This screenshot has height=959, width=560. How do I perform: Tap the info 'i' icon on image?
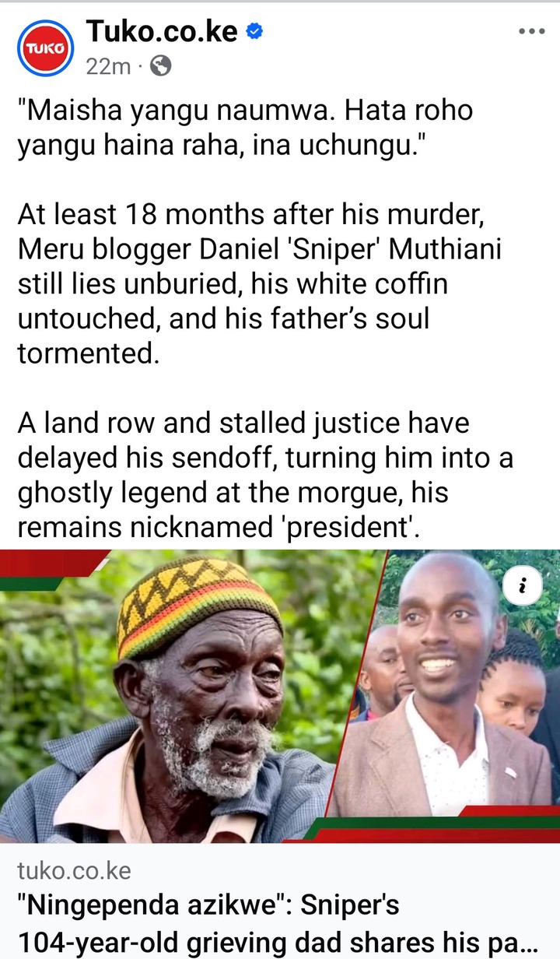tap(523, 587)
